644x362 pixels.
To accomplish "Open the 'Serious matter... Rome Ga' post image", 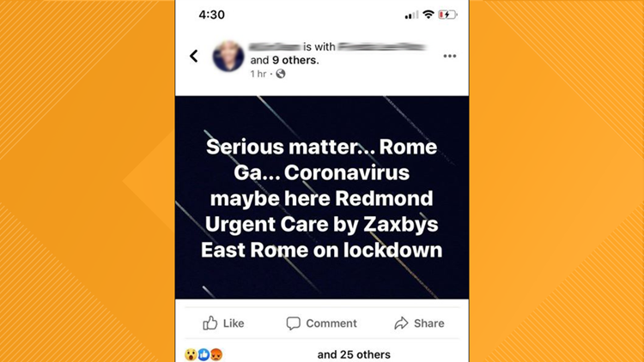I will (x=322, y=197).
